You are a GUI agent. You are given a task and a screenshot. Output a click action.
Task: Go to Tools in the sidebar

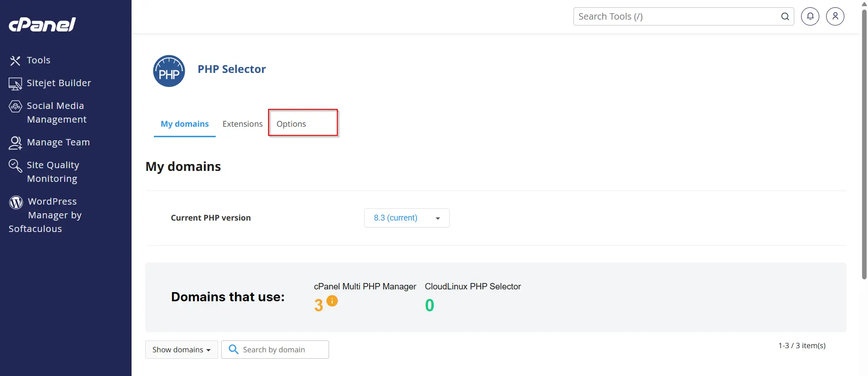pos(39,60)
